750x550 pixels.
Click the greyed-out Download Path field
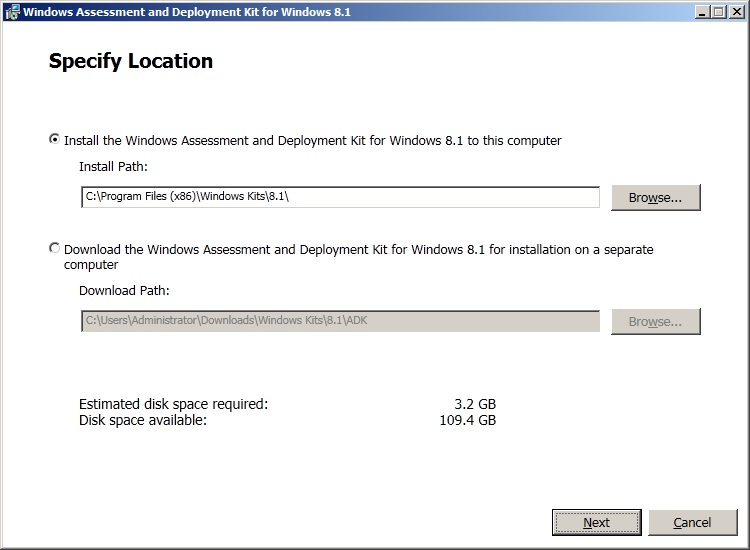coord(340,321)
